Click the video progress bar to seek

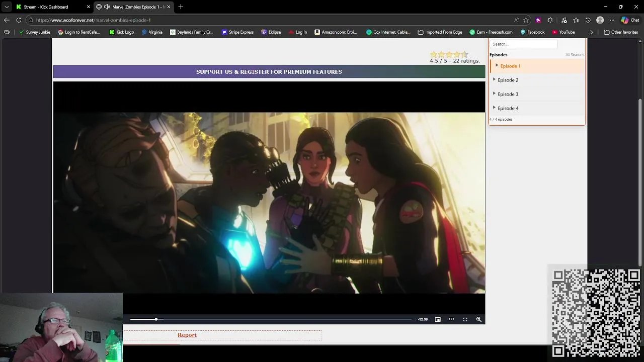pyautogui.click(x=271, y=319)
